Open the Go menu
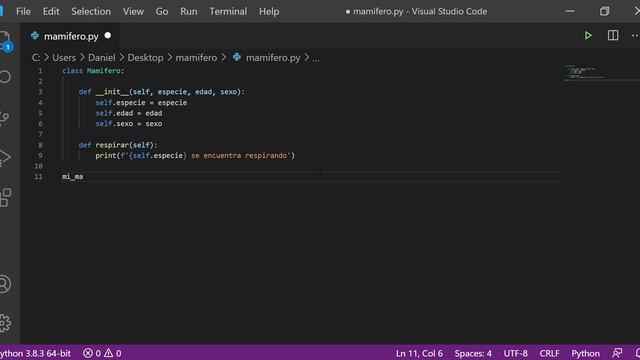The width and height of the screenshot is (640, 360). click(162, 11)
